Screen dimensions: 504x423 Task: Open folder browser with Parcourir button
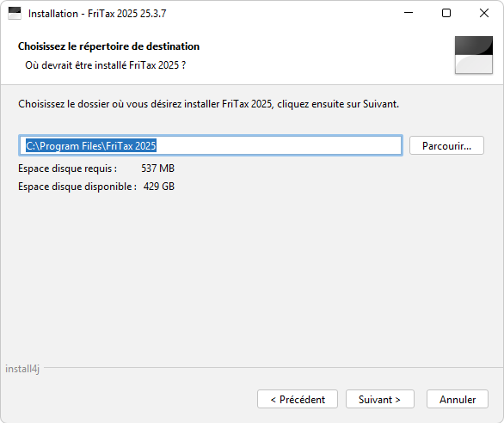pyautogui.click(x=446, y=145)
